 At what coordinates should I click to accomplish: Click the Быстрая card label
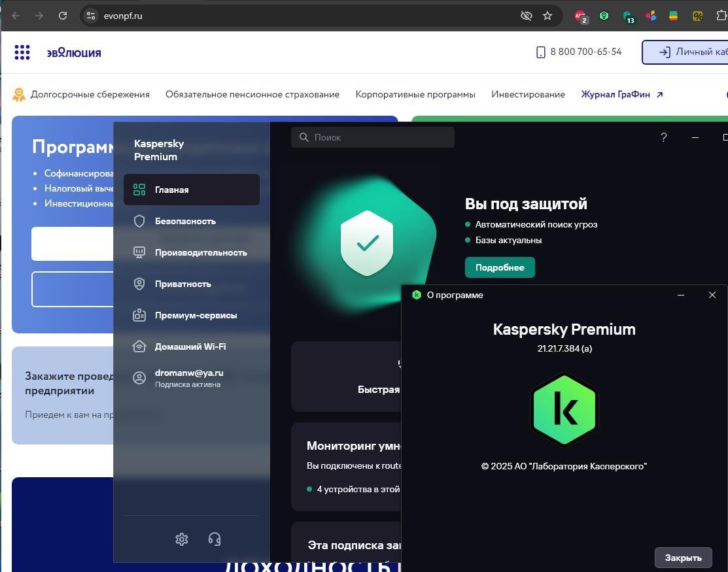[379, 389]
